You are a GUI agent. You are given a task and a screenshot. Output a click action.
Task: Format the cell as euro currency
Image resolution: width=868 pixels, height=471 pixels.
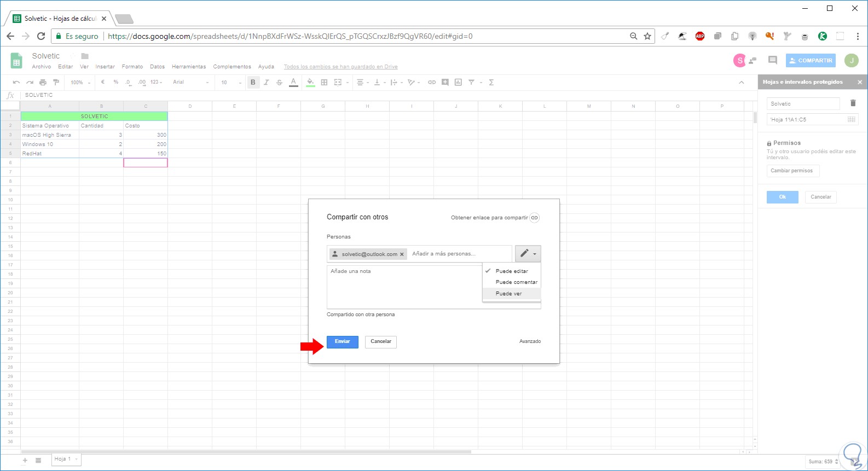coord(103,82)
